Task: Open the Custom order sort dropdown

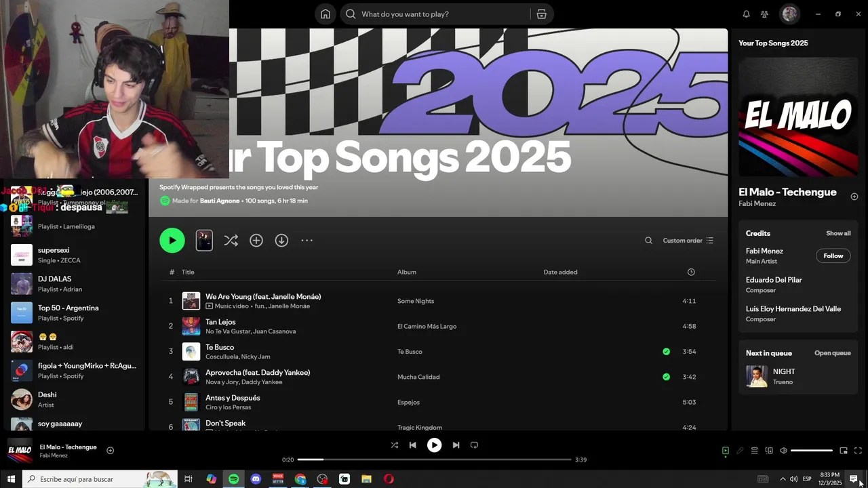Action: point(688,241)
